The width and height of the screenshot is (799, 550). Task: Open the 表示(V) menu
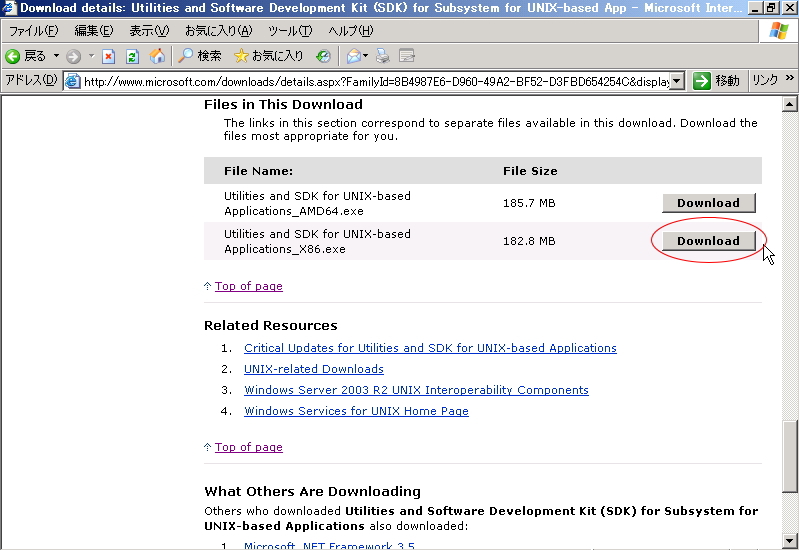pos(149,31)
